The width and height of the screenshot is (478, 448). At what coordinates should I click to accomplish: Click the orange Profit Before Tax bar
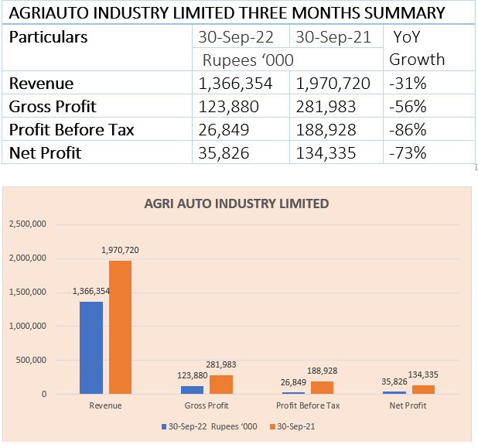[x=322, y=388]
